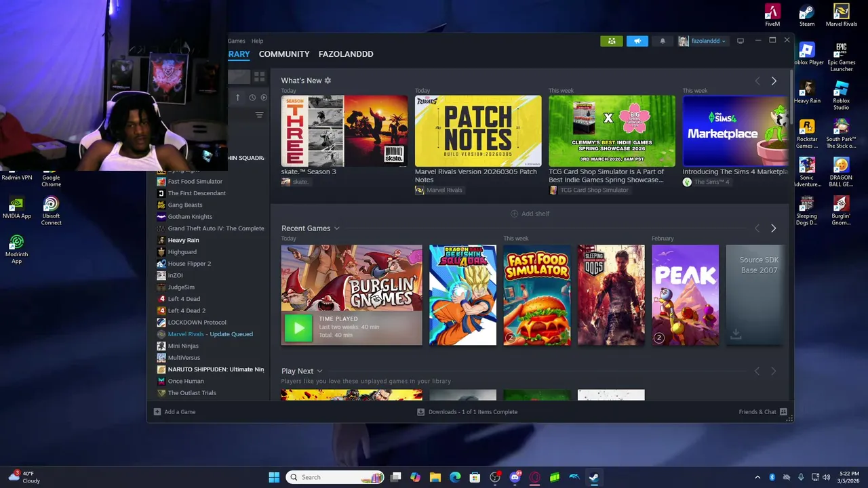Open Sonic Adventure desktop shortcut
Image resolution: width=868 pixels, height=488 pixels.
807,172
